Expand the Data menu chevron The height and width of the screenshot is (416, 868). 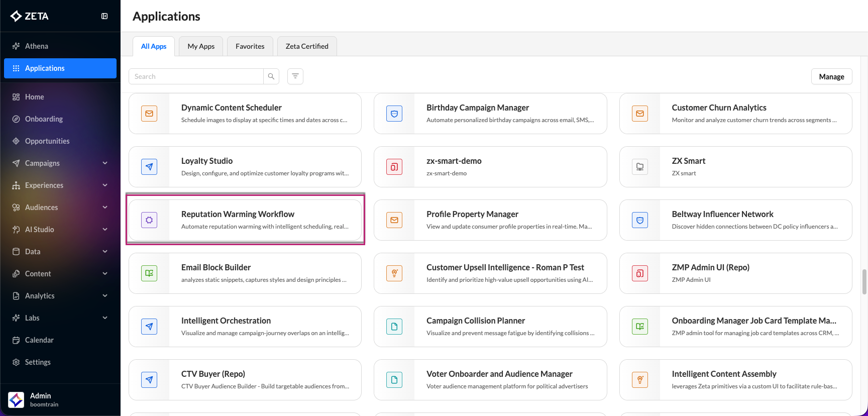(105, 252)
